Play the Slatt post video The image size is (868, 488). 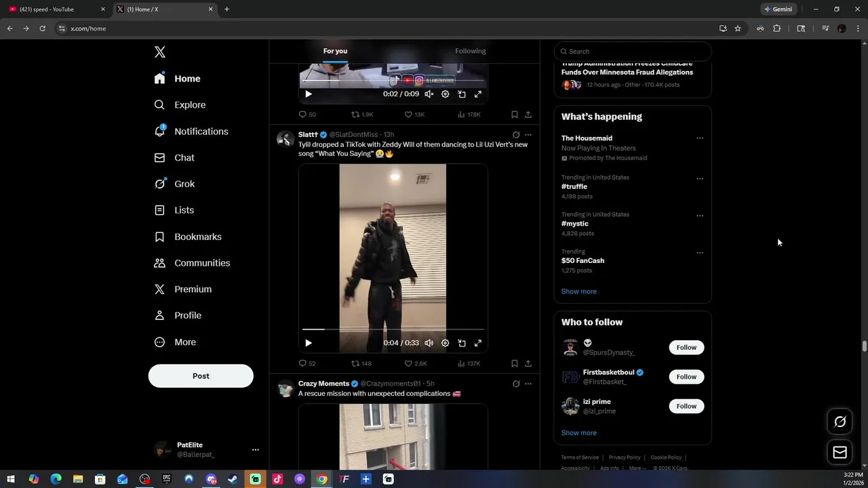[309, 343]
